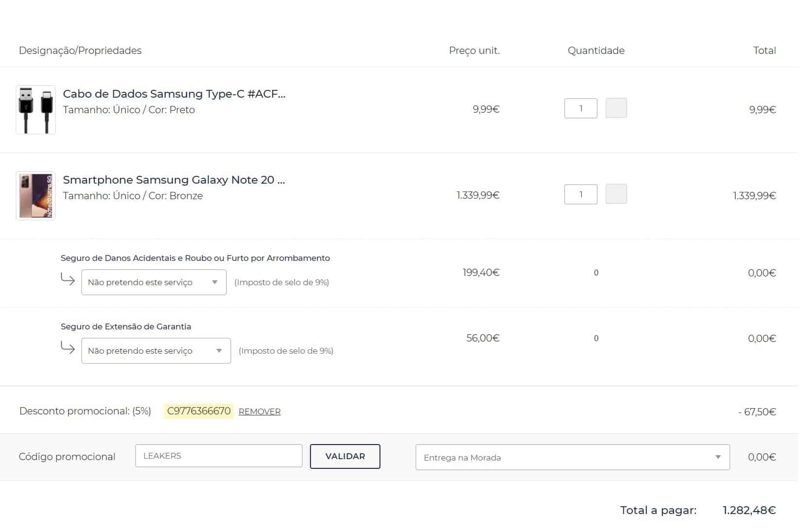The image size is (810, 532).
Task: Click the Código promocional label
Action: click(x=67, y=457)
